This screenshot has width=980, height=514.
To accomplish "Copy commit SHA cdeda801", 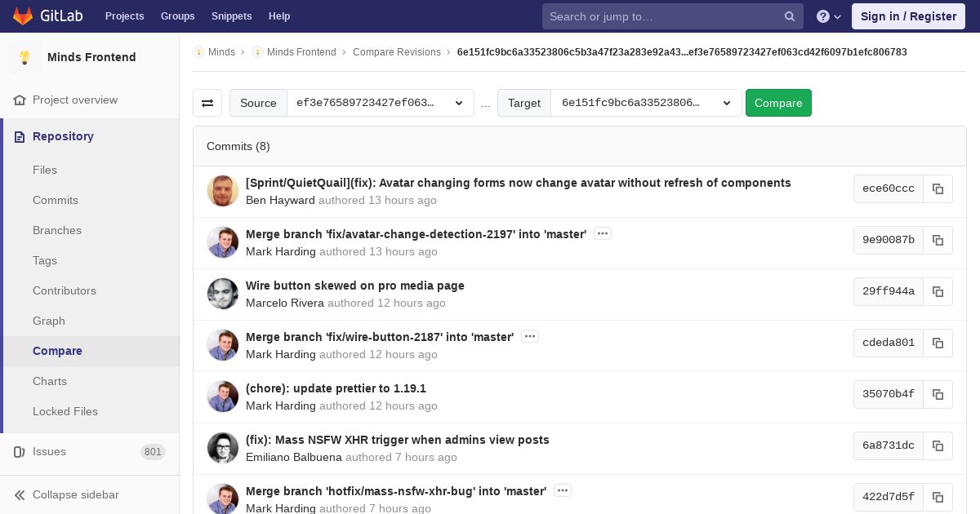I will click(938, 343).
